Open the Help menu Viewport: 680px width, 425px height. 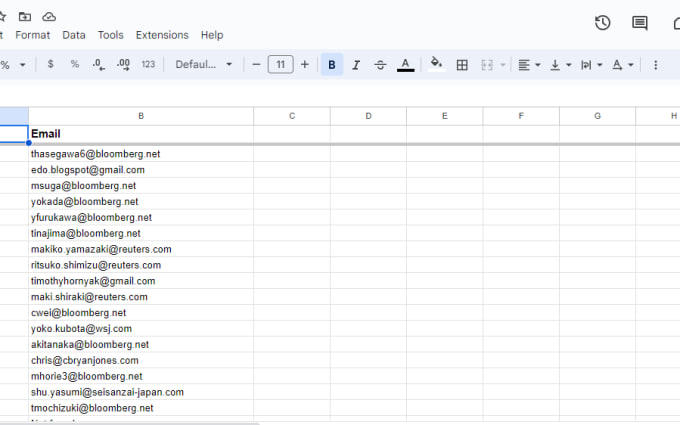[212, 35]
